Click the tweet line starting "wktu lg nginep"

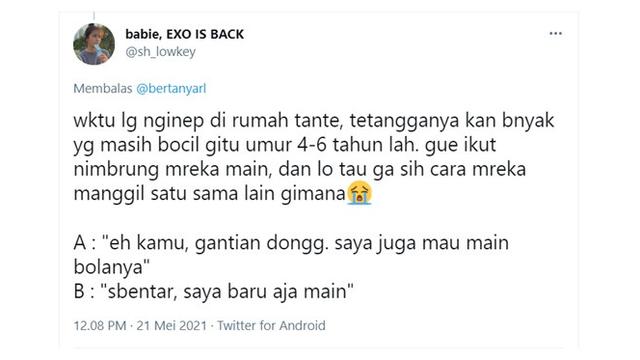[x=314, y=121]
